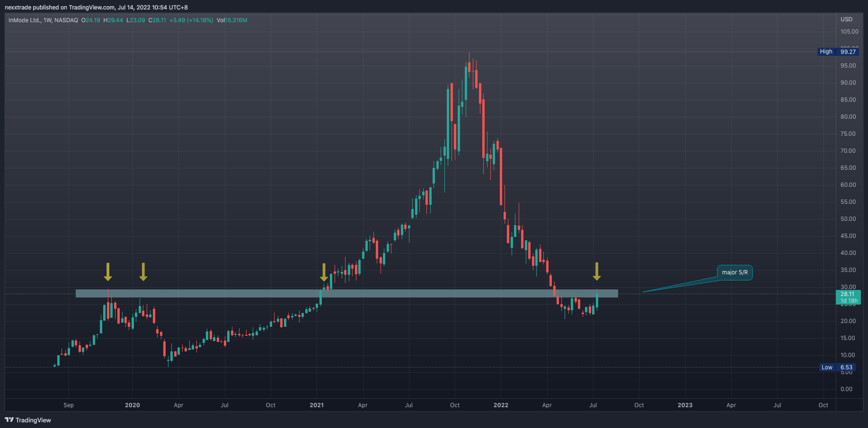Click the '55.00' price axis label
868x428 pixels.
pyautogui.click(x=848, y=202)
